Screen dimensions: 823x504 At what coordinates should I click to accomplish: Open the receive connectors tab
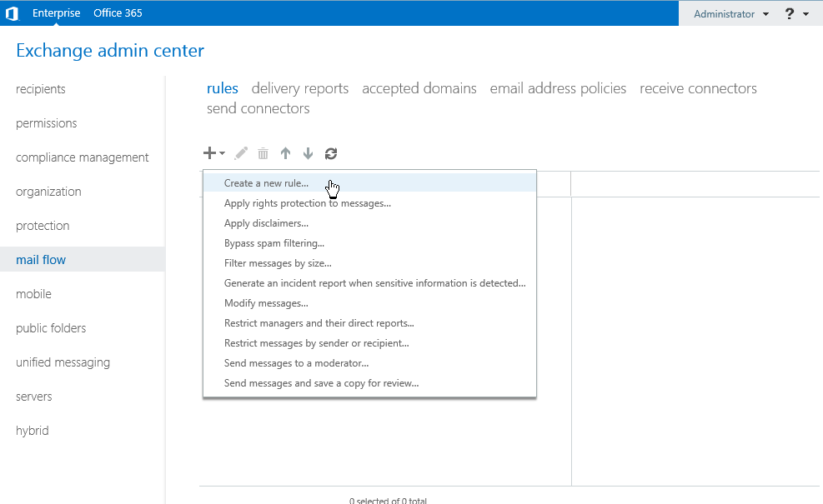[x=698, y=88]
